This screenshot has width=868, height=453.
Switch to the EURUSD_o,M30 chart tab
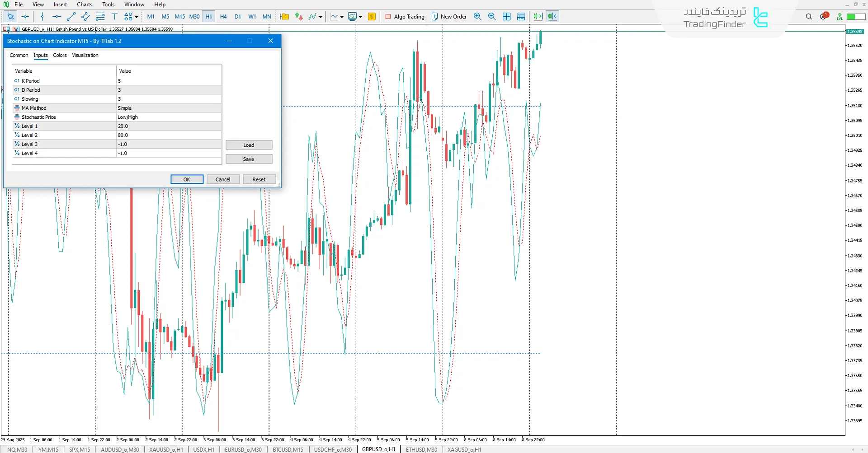[x=243, y=449]
